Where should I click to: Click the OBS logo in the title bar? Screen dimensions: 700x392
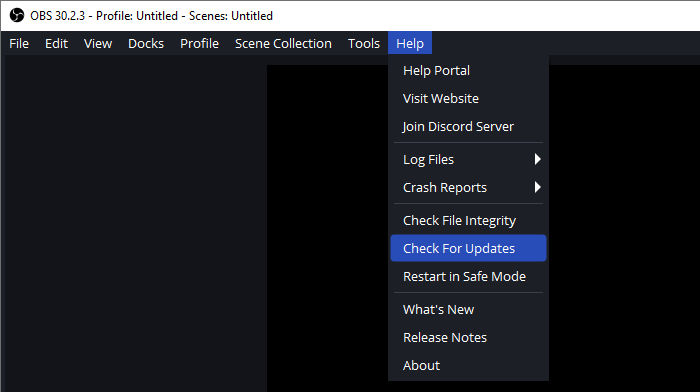(x=17, y=15)
